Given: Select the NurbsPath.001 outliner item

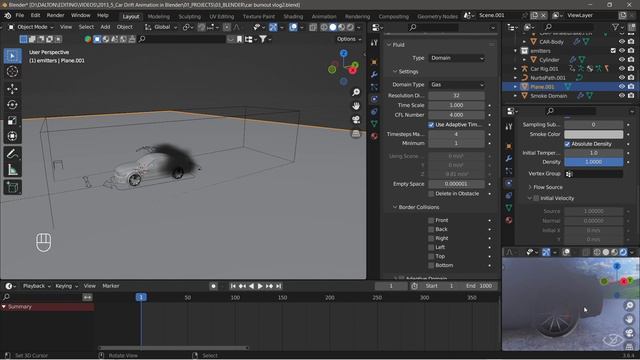Looking at the screenshot, I should [548, 78].
